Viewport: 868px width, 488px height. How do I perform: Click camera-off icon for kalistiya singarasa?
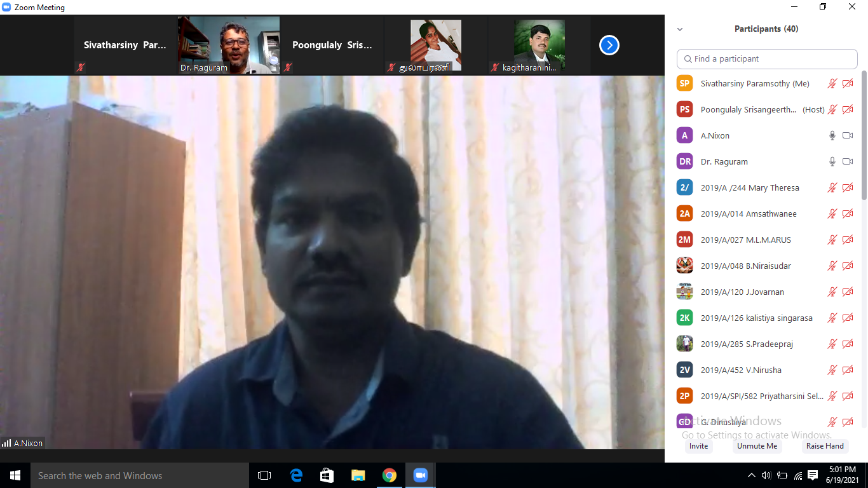coord(848,318)
